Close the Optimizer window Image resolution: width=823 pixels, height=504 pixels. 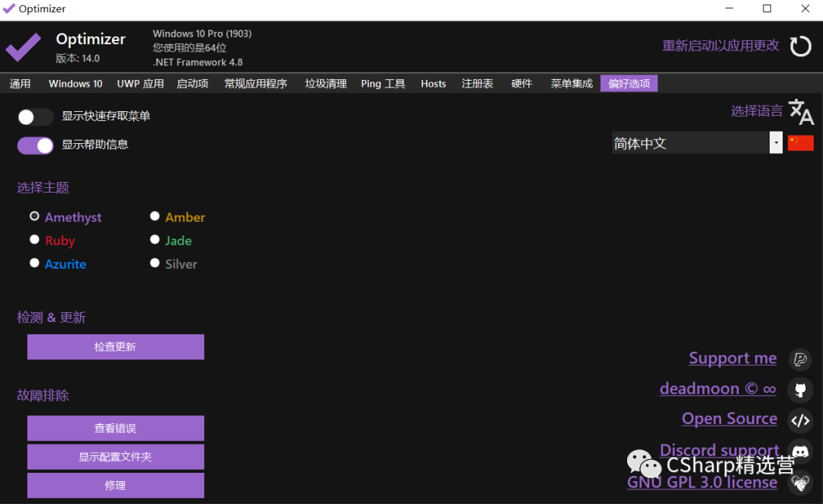tap(805, 9)
